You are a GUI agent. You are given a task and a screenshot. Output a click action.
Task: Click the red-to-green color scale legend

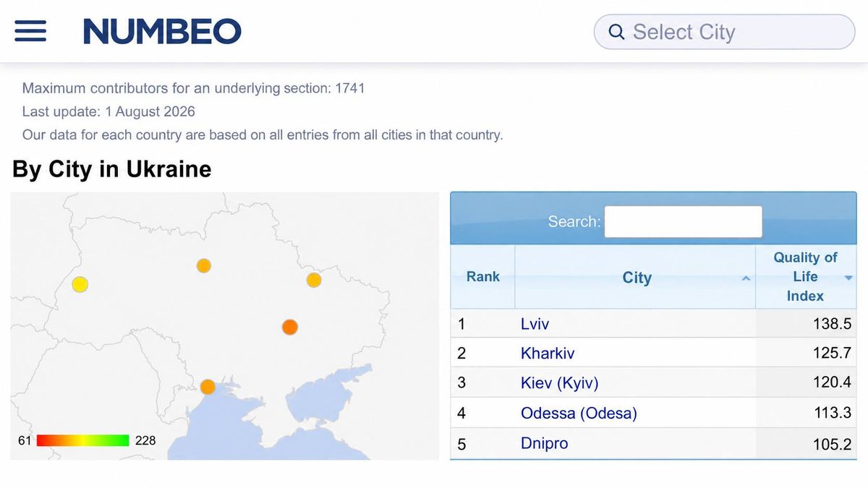point(82,440)
